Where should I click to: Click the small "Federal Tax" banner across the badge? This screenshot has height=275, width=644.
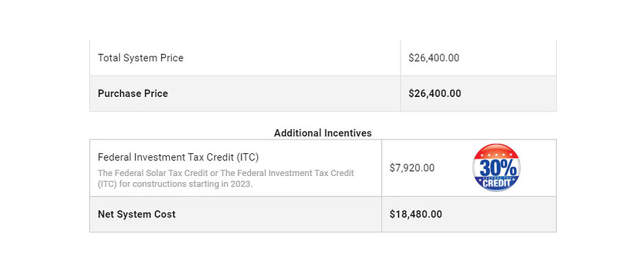(496, 176)
